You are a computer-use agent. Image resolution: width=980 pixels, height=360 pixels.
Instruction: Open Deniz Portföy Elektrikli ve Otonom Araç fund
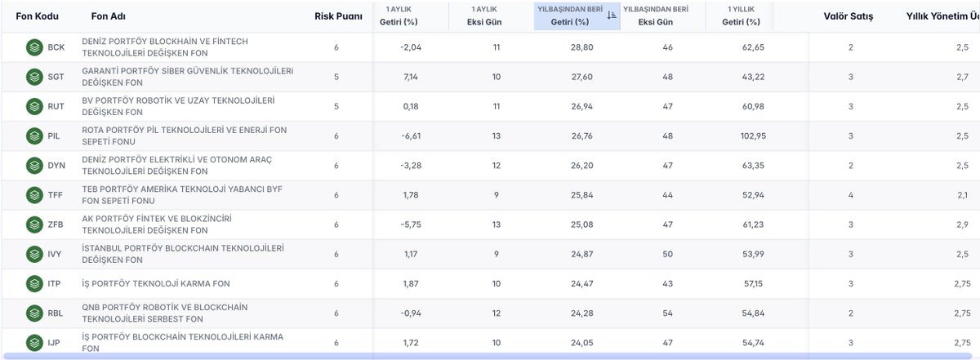point(179,165)
